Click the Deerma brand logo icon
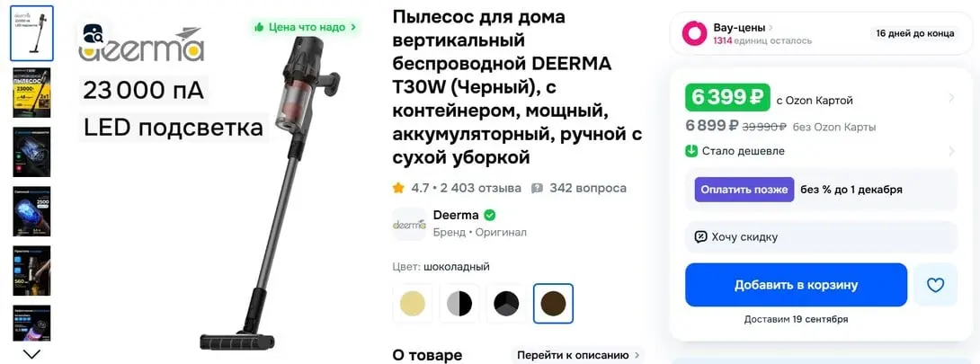 click(409, 224)
